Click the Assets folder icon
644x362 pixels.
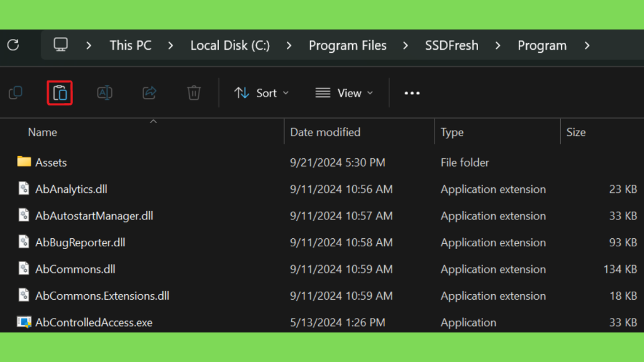click(x=24, y=162)
